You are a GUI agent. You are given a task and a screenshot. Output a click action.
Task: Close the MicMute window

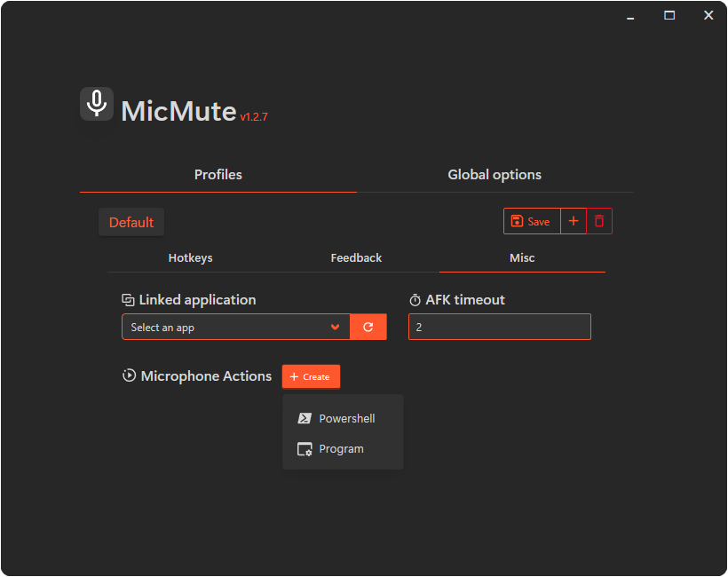708,16
